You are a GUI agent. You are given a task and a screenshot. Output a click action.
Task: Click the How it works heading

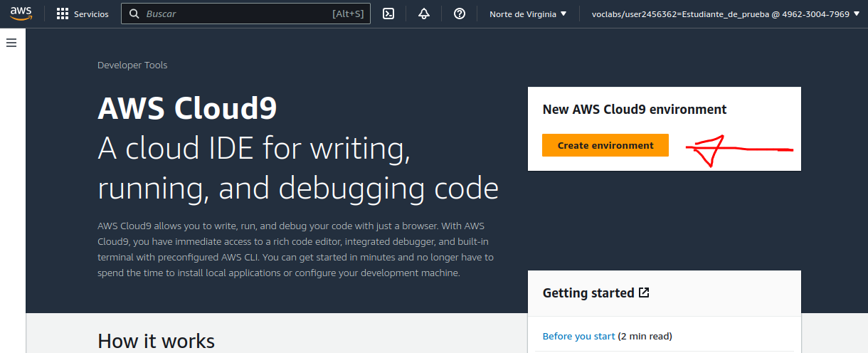click(156, 341)
